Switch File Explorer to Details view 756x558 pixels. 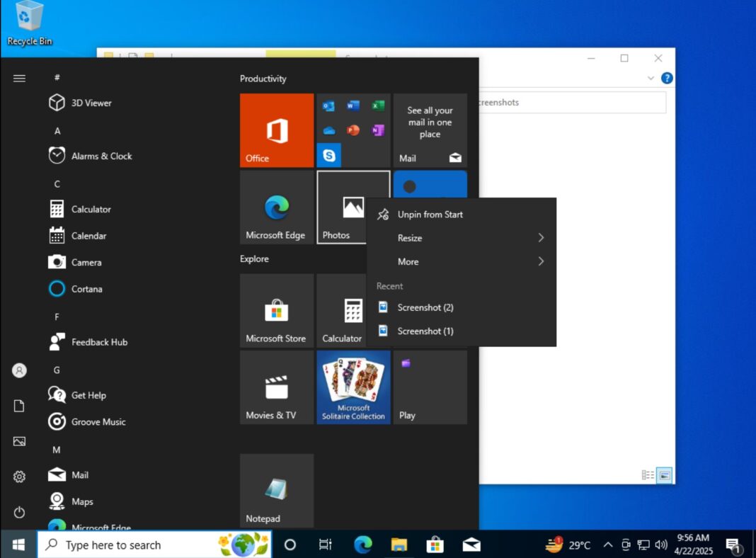coord(647,475)
